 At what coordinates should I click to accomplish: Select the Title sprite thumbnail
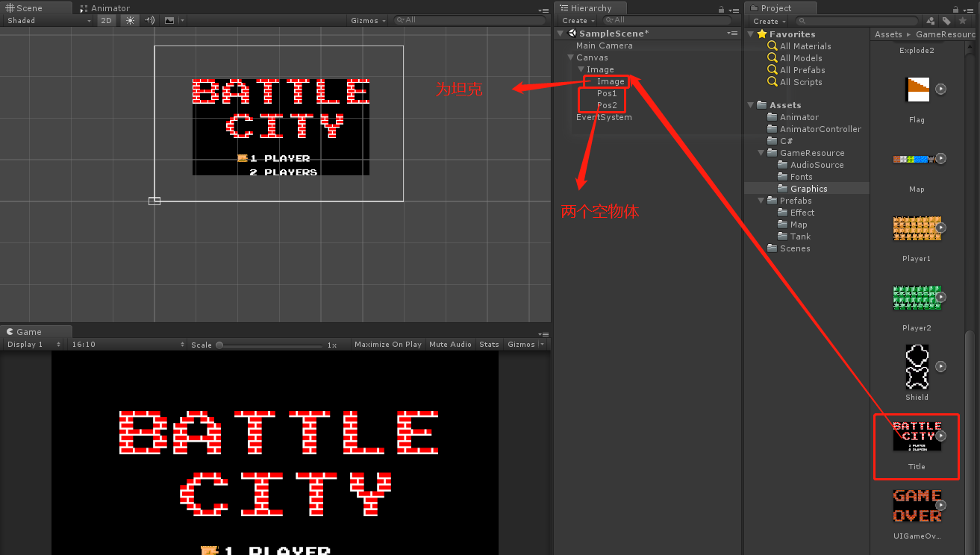(x=917, y=436)
